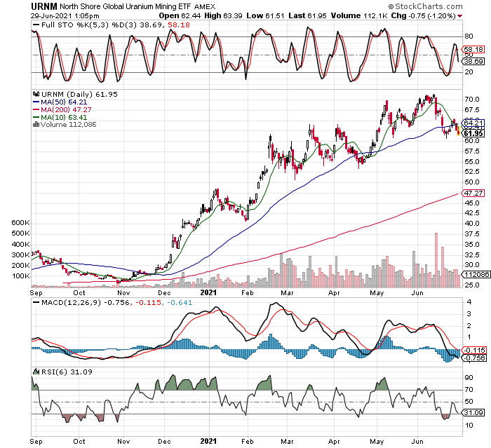The image size is (491, 448).
Task: Click the Chg -0.75 (-1.20%) value
Action: (424, 15)
